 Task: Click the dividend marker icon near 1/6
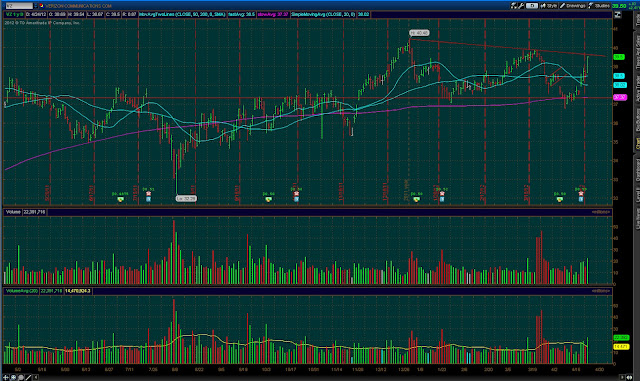click(416, 199)
